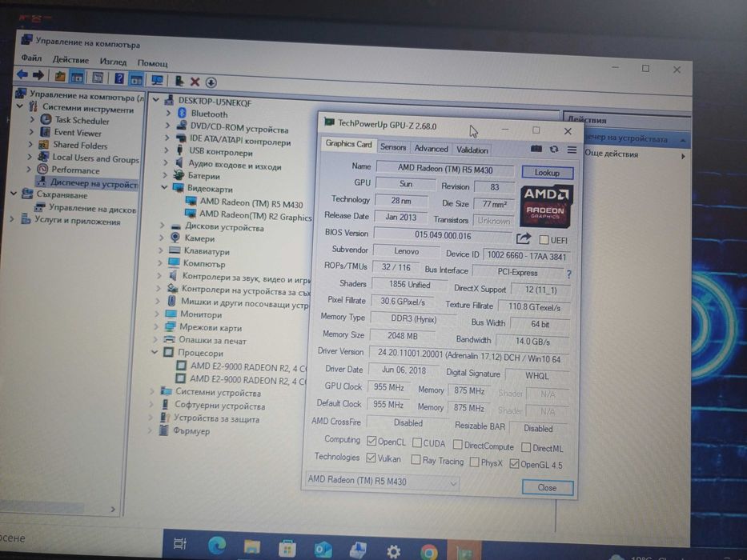Image resolution: width=747 pixels, height=560 pixels.
Task: Toggle the DirectCompute checkbox
Action: click(x=457, y=445)
